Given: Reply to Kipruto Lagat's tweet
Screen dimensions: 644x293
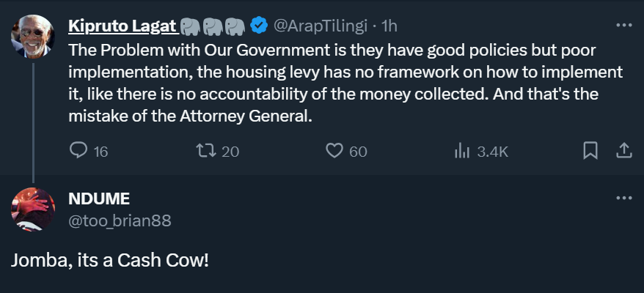Looking at the screenshot, I should [78, 151].
